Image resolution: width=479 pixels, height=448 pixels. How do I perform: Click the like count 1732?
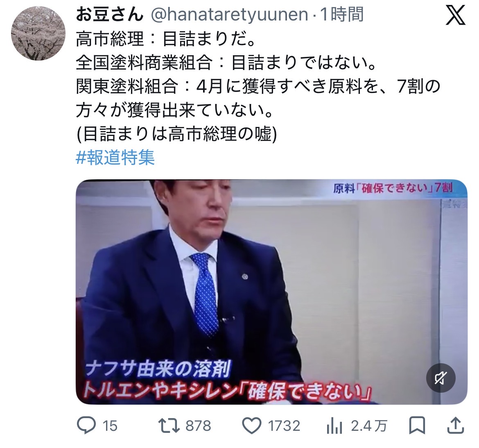pos(284,426)
